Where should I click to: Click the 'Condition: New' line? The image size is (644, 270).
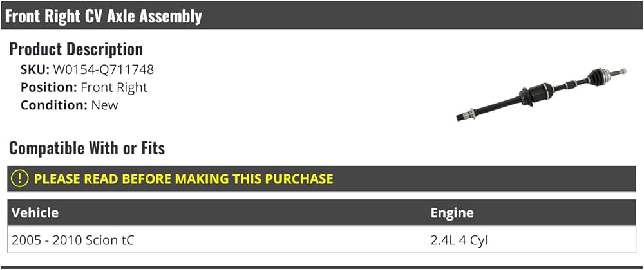[x=69, y=105]
